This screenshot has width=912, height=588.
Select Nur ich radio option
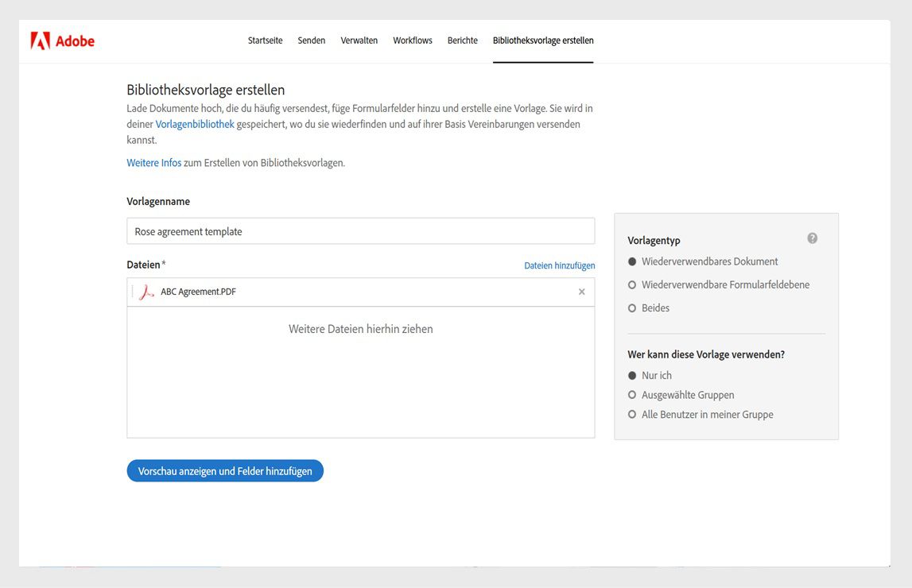tap(632, 376)
